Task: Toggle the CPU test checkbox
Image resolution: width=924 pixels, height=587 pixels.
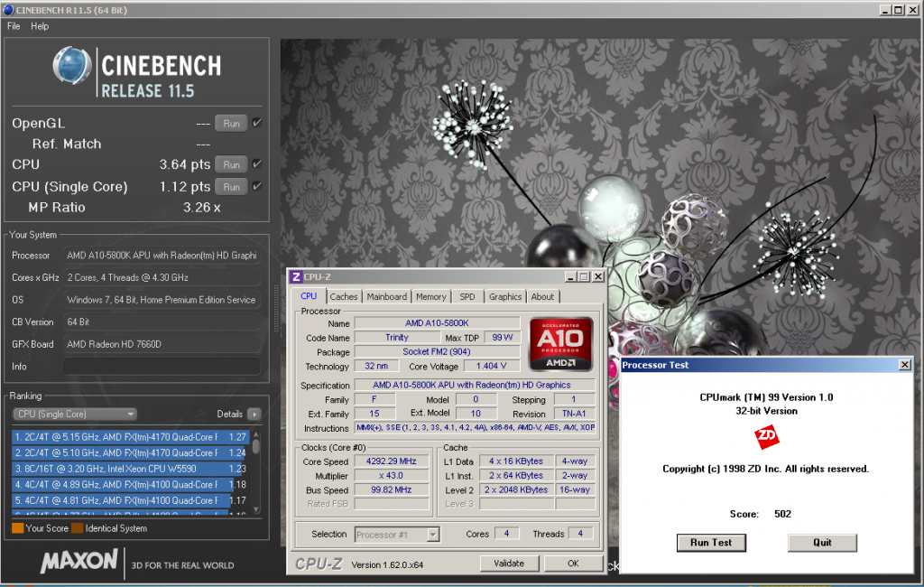Action: click(257, 164)
